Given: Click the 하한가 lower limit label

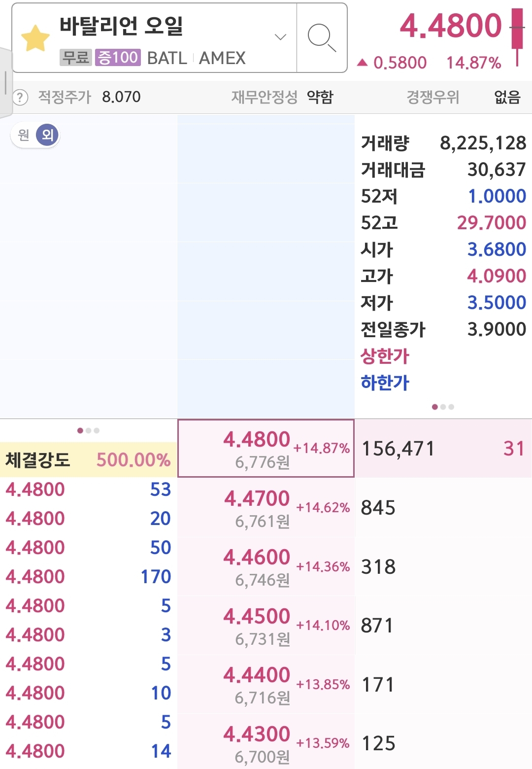Looking at the screenshot, I should coord(385,383).
